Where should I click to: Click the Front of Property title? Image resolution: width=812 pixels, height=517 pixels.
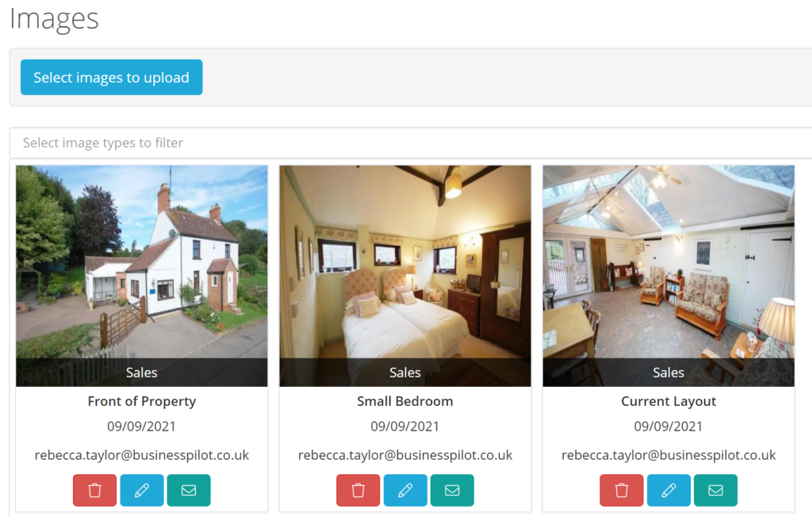142,401
